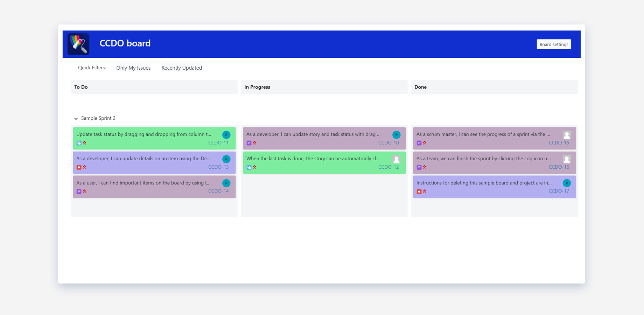Viewport: 644px width, 315px height.
Task: Click the story type icon on CCDO-14
Action: click(x=79, y=191)
